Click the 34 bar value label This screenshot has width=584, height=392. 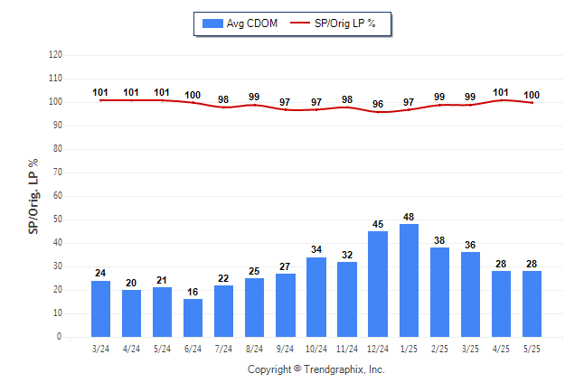click(x=316, y=250)
